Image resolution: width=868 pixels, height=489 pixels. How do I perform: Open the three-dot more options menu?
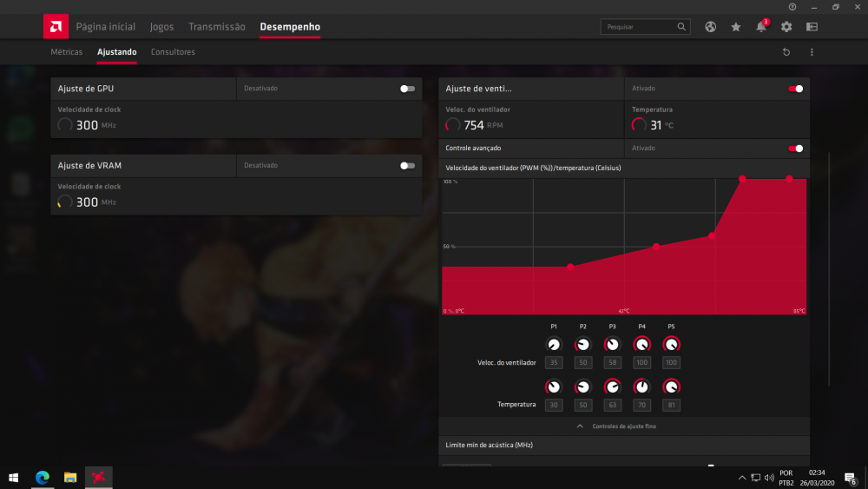coord(812,52)
